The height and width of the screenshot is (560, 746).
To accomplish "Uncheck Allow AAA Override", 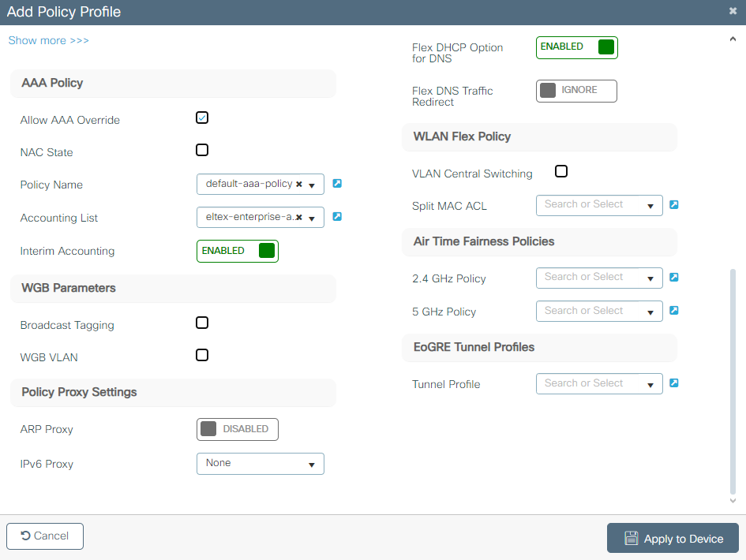I will click(x=202, y=118).
